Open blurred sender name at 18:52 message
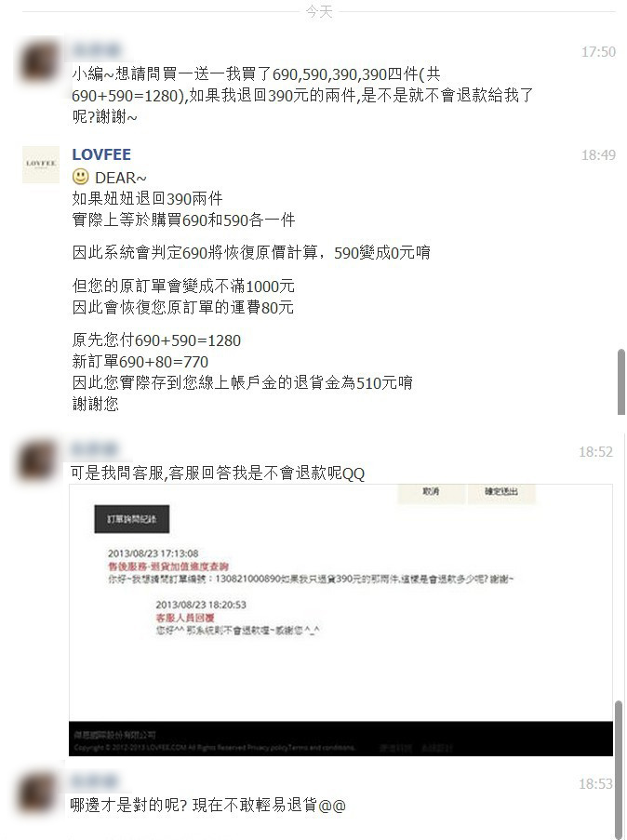The height and width of the screenshot is (840, 627). (x=95, y=449)
